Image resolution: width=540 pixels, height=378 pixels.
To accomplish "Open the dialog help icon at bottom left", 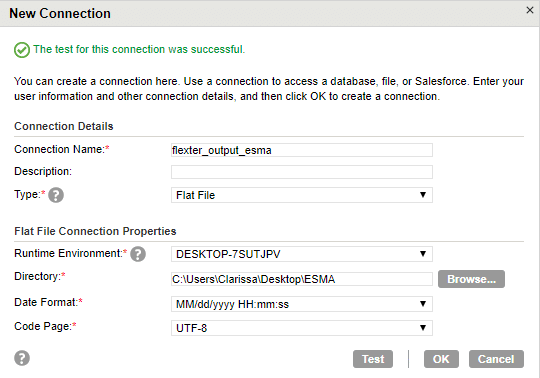I will [x=22, y=358].
